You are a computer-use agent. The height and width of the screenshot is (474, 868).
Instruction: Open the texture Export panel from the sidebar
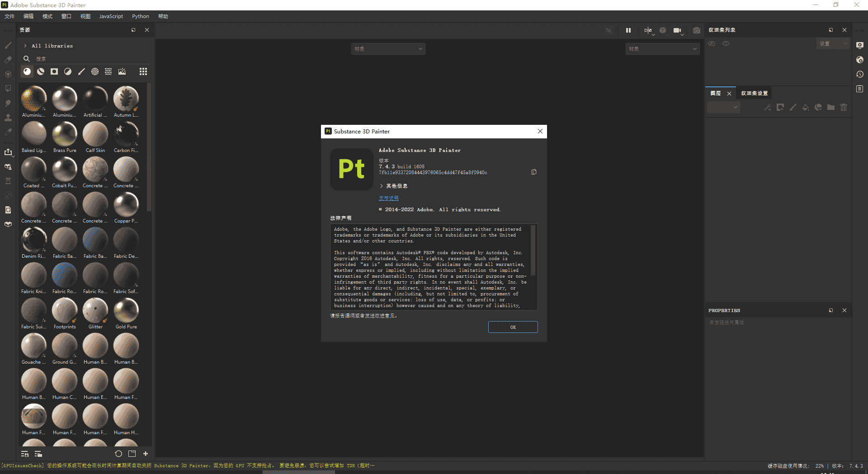click(x=9, y=152)
